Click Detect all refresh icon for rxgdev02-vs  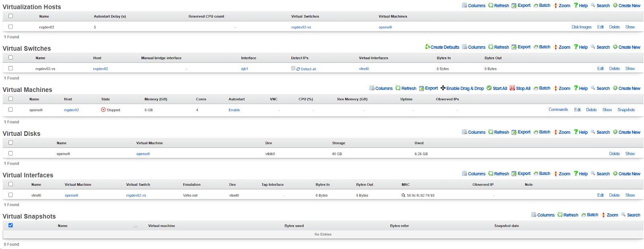(x=298, y=69)
